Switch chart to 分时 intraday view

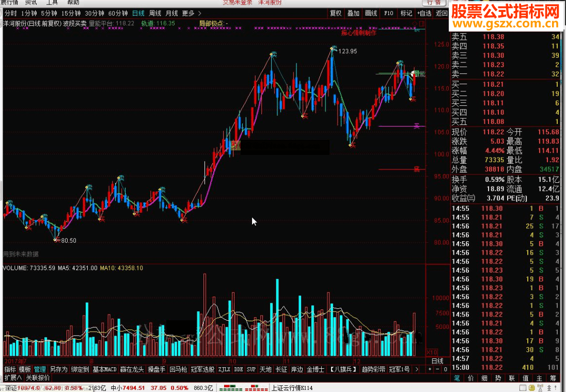[x=10, y=13]
